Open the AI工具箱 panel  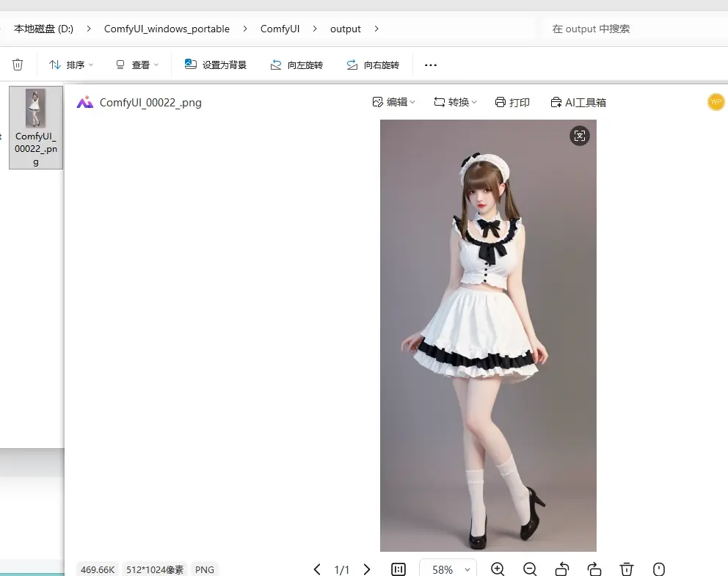[x=578, y=102]
